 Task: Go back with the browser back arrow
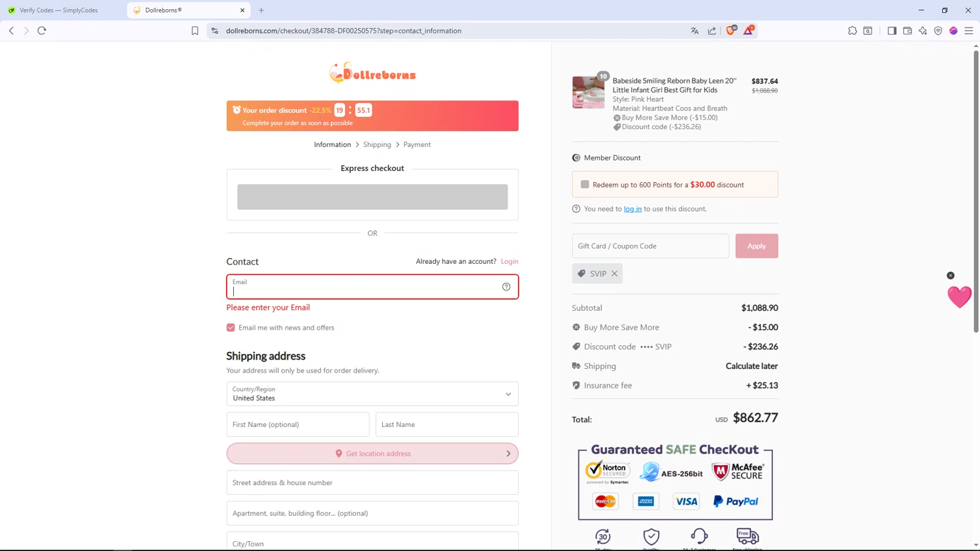click(x=11, y=31)
